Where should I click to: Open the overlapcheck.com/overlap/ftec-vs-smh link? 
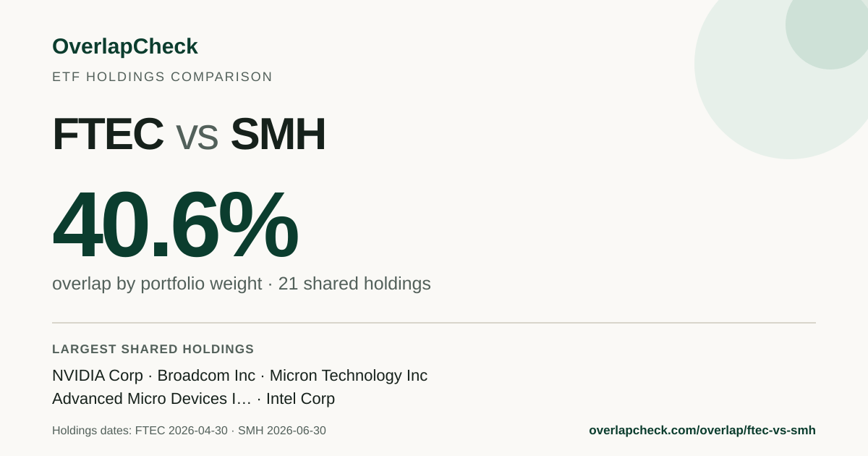[702, 430]
